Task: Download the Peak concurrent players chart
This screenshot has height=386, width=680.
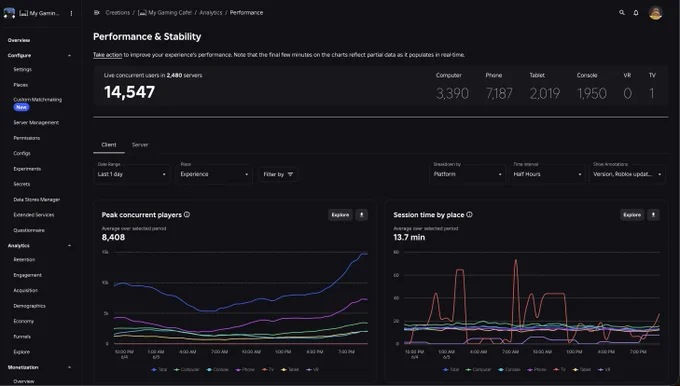Action: coord(362,215)
